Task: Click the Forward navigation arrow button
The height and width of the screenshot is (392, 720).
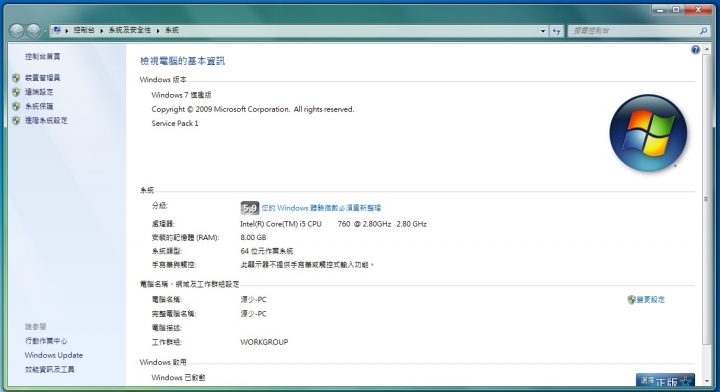Action: coord(33,31)
